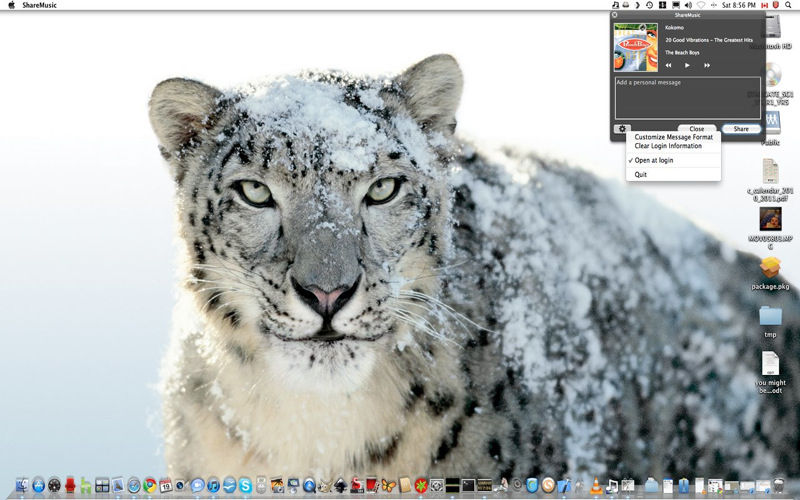Open the Spotlight search magnifier
This screenshot has width=800, height=500.
pos(790,5)
